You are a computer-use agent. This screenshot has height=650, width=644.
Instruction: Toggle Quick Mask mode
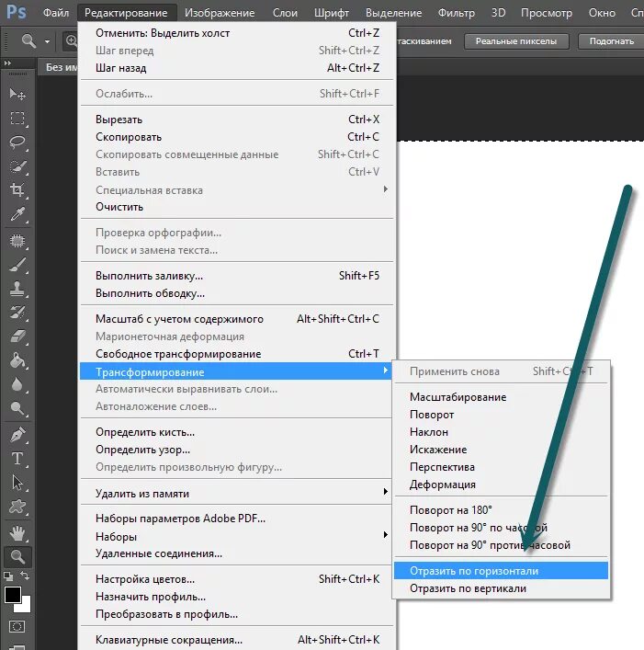[17, 626]
